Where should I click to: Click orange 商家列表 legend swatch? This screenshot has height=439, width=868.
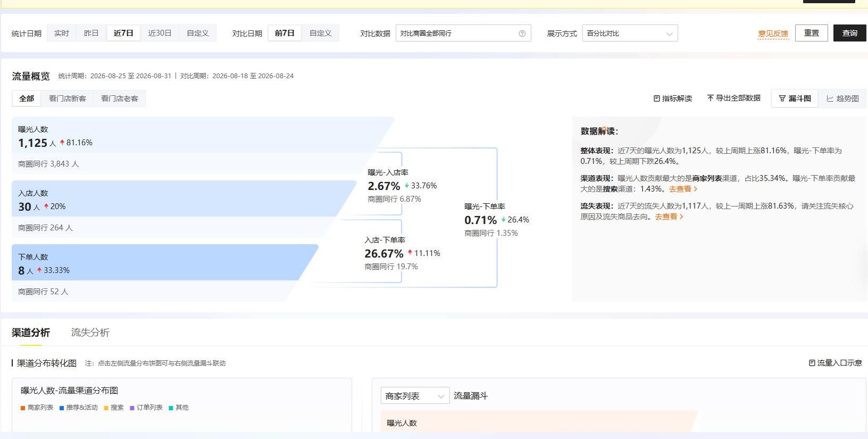pyautogui.click(x=23, y=408)
